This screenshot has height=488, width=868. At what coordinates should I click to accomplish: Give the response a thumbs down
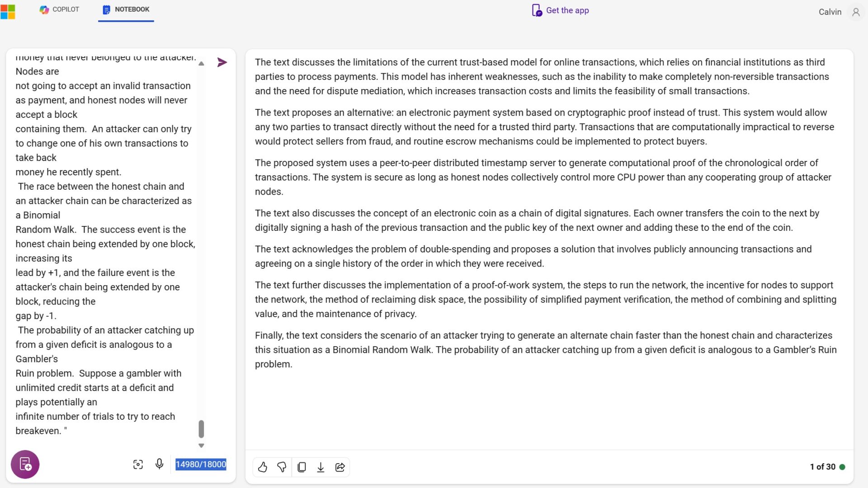click(x=282, y=467)
